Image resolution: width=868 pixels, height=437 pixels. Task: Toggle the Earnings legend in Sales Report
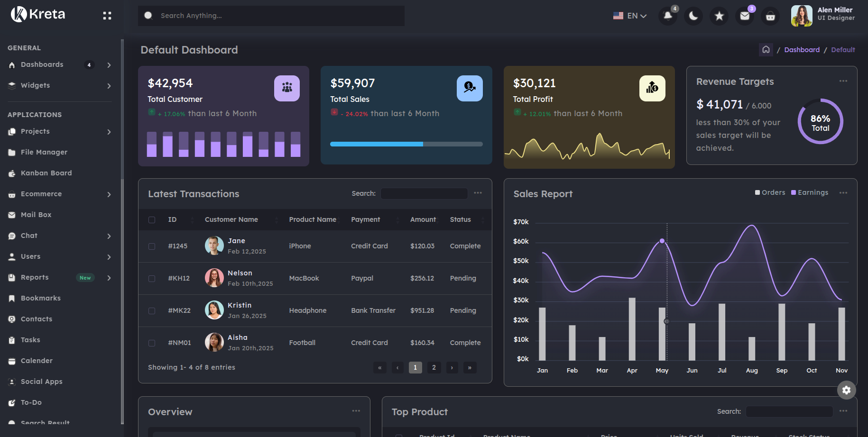(810, 192)
